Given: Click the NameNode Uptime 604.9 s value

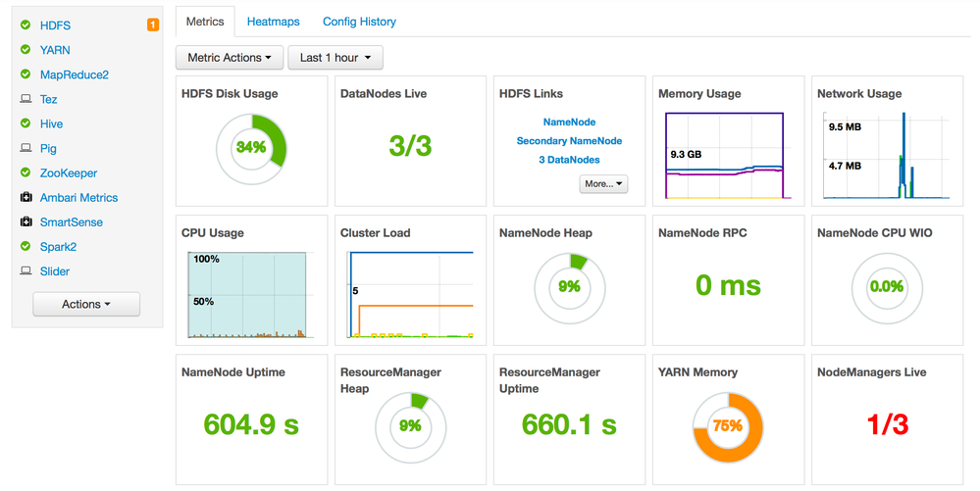Looking at the screenshot, I should [x=251, y=424].
